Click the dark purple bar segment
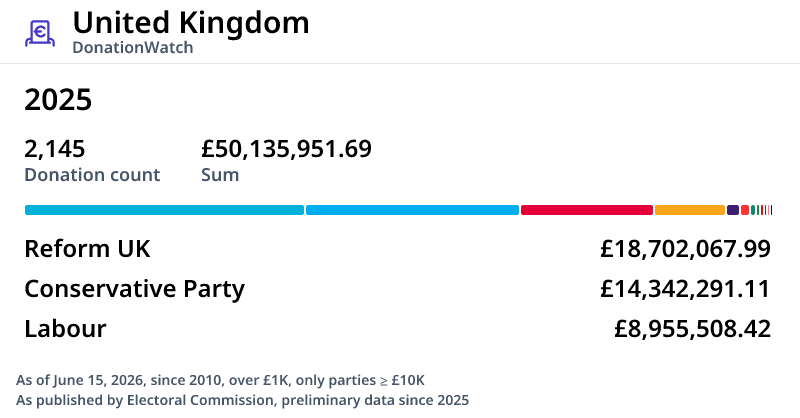800x418 pixels. coord(733,210)
